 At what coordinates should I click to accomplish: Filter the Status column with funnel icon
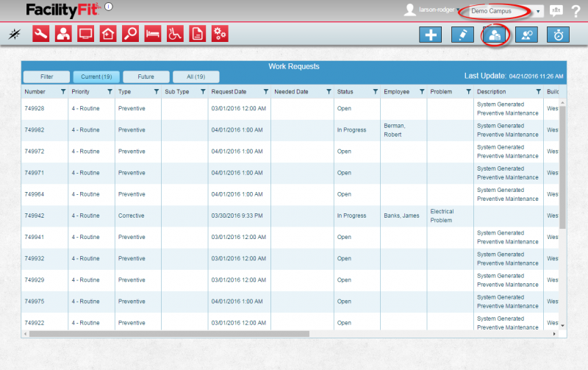pos(376,91)
